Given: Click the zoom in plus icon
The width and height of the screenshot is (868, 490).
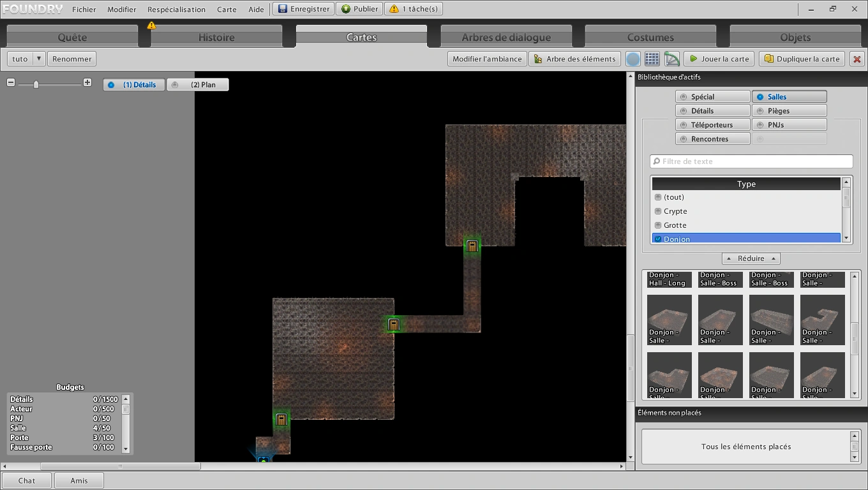Looking at the screenshot, I should pos(87,82).
